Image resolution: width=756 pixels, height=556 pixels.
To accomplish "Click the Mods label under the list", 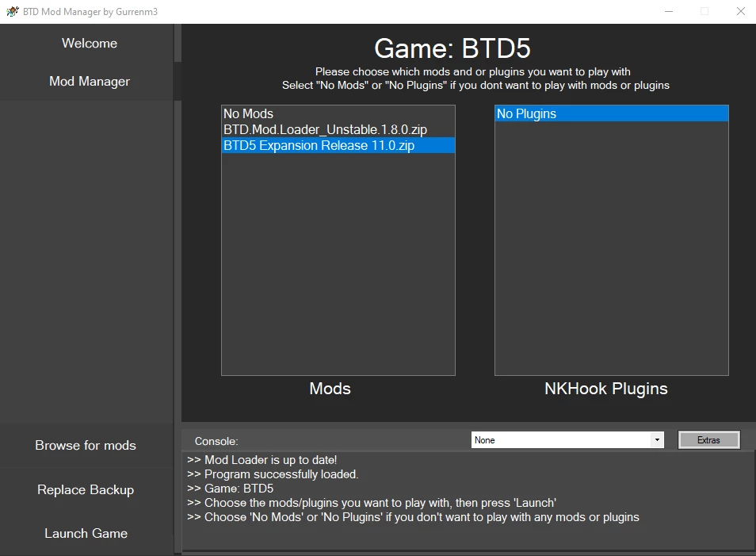I will click(330, 389).
